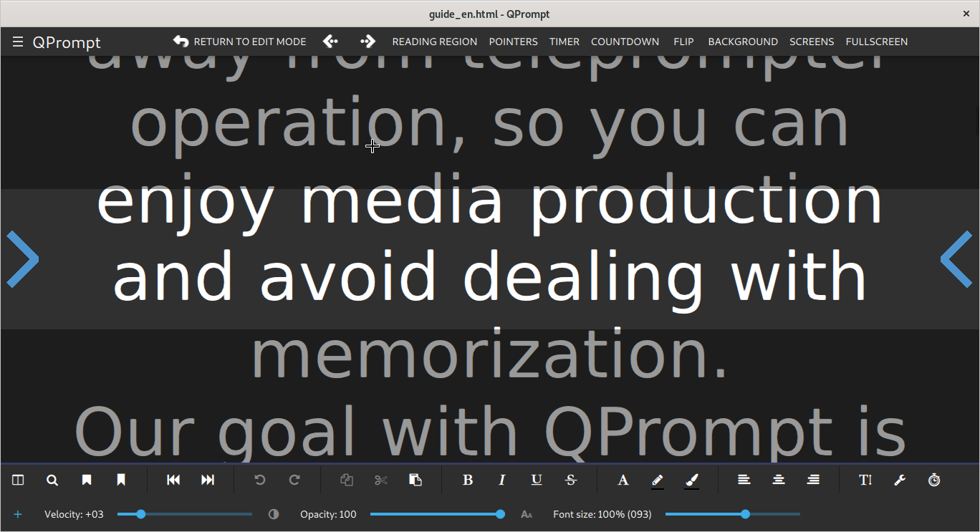
Task: Pick highlight color with brush icon
Action: pos(692,480)
